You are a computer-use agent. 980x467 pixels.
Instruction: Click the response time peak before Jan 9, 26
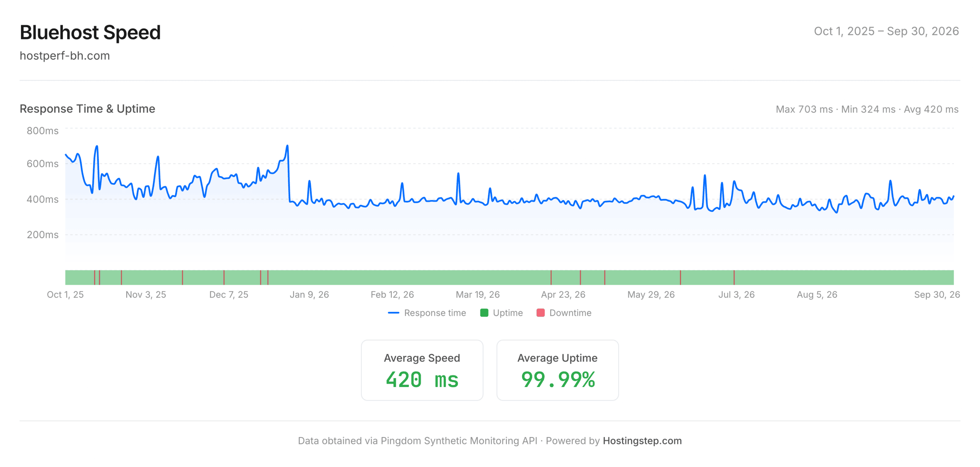tap(287, 146)
